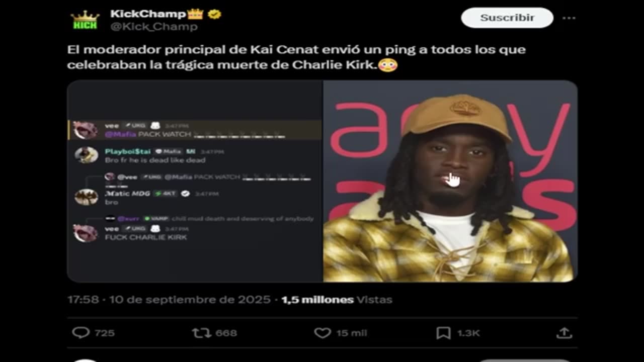644x362 pixels.
Task: Open the @Kick_Champ handle link
Action: 154,27
